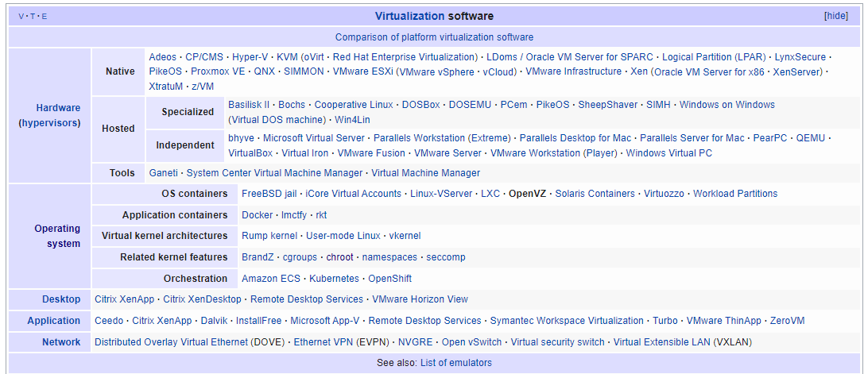The image size is (868, 374).
Task: Open the z/VM link
Action: point(203,87)
